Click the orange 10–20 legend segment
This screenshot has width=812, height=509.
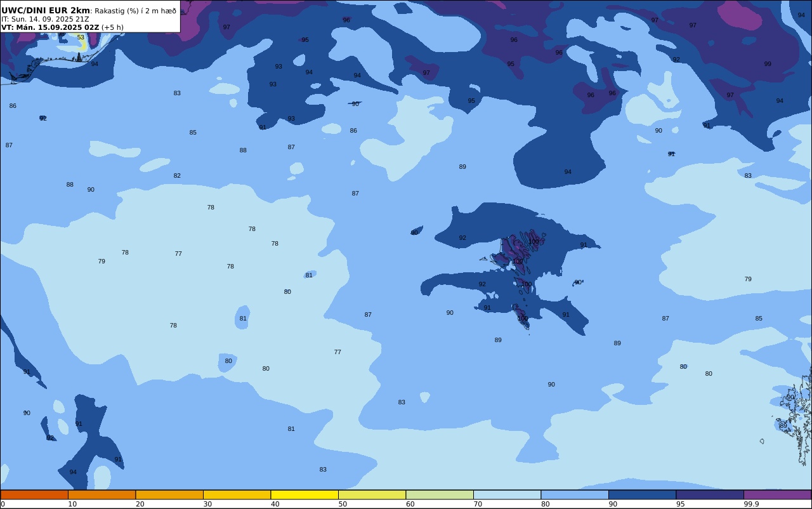click(101, 494)
